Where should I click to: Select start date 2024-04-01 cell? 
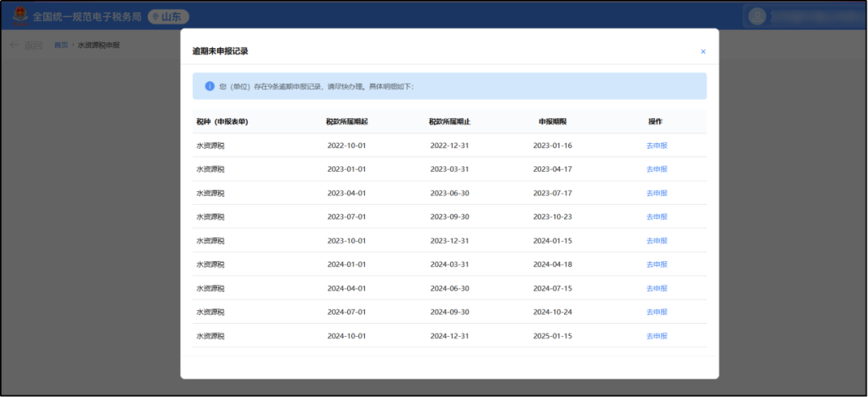[x=346, y=289]
